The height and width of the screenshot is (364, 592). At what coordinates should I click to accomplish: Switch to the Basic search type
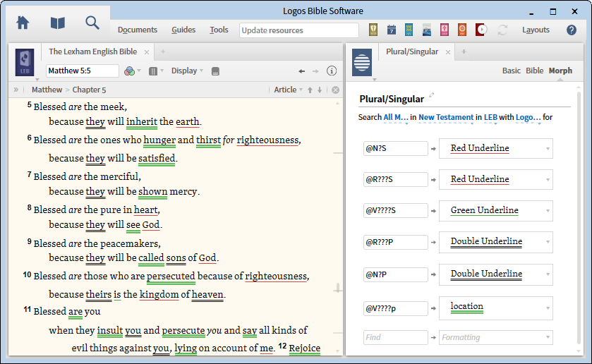(511, 71)
